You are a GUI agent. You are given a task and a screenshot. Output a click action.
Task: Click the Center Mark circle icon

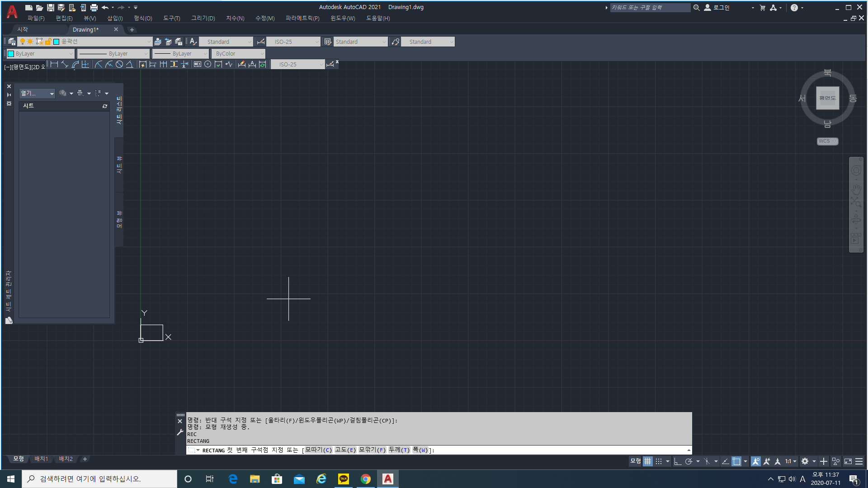click(208, 65)
